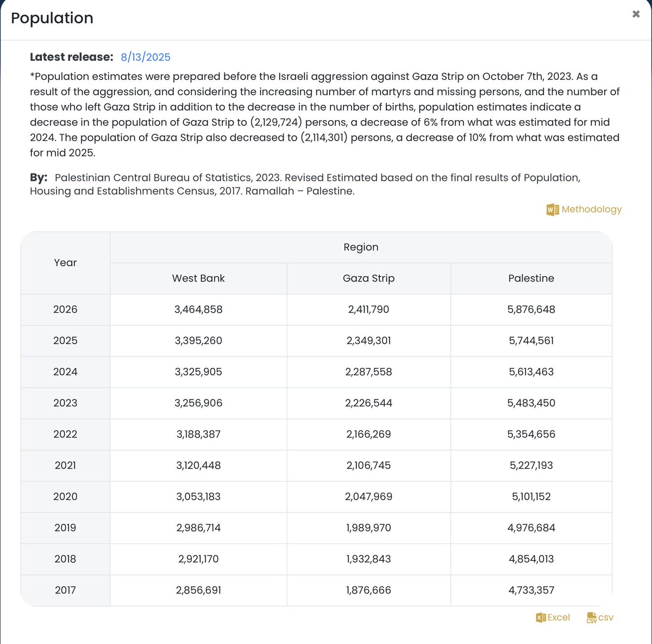Viewport: 652px width, 644px height.
Task: Select Palestine value 4,854,013
Action: point(531,559)
